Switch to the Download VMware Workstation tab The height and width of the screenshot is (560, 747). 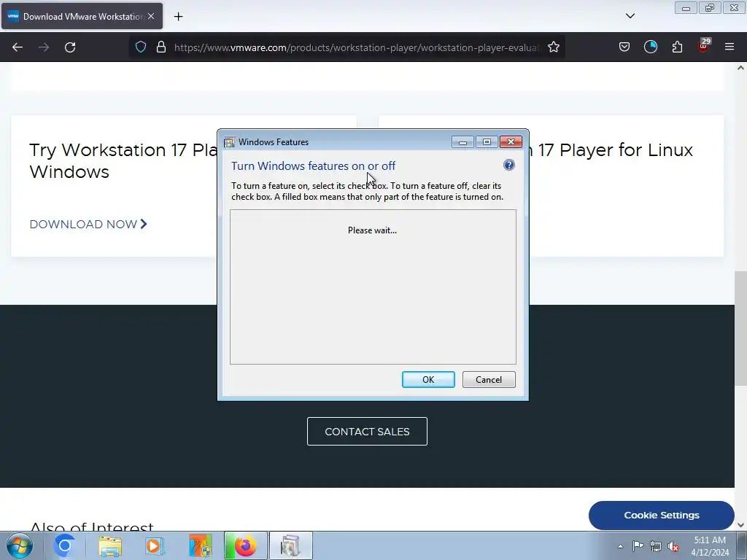(x=82, y=16)
